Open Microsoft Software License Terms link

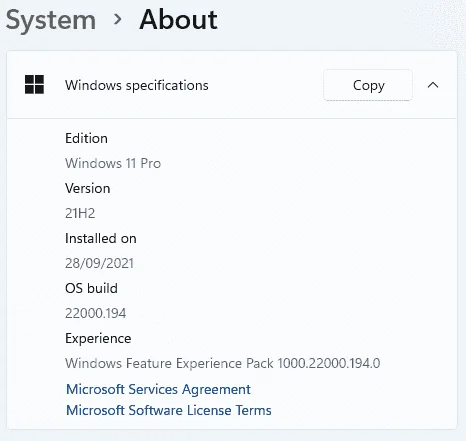coord(169,410)
